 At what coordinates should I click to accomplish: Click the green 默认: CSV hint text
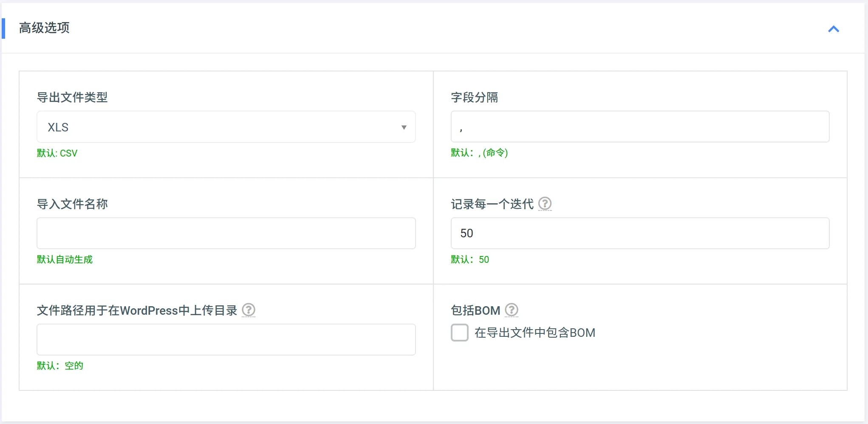coord(57,153)
